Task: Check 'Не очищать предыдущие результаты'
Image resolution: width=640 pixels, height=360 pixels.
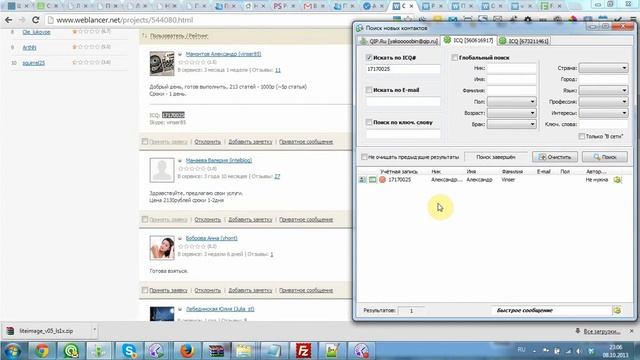Action: [364, 157]
